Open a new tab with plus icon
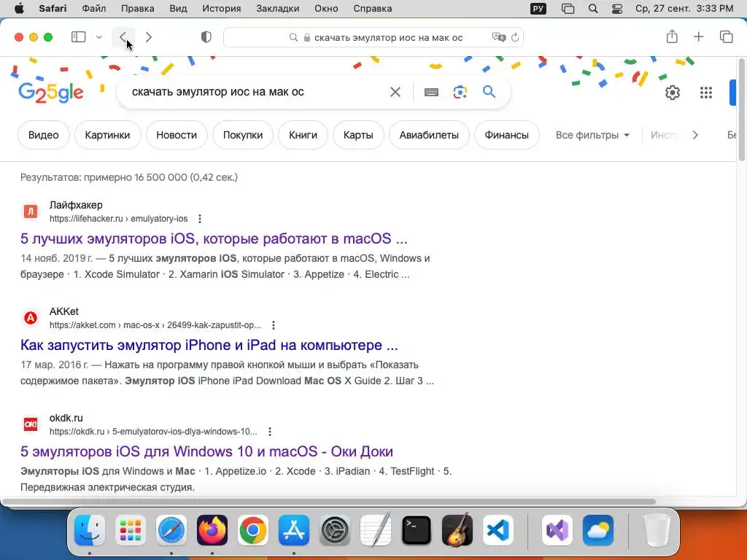 tap(698, 36)
